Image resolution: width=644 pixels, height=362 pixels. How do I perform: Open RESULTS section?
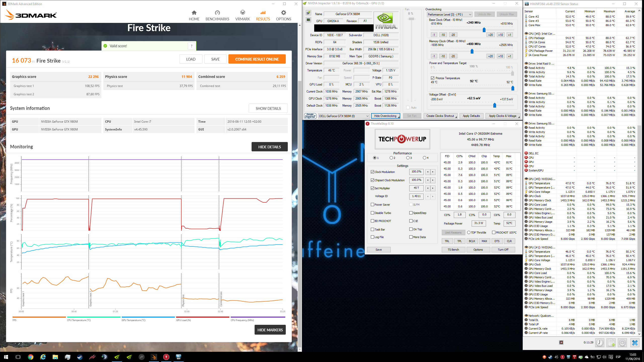click(x=263, y=16)
